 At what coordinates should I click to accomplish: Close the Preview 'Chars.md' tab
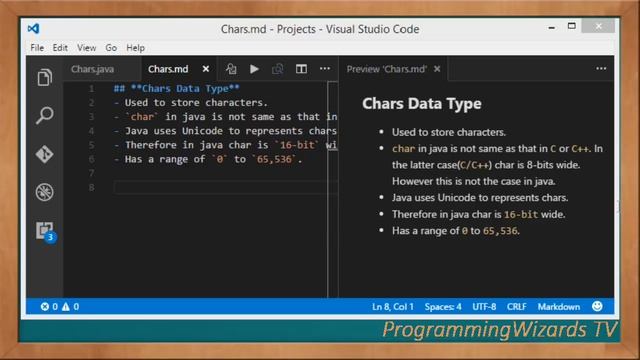[x=437, y=69]
